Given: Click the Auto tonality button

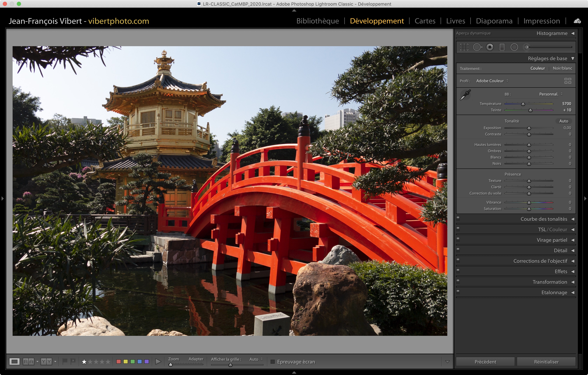Looking at the screenshot, I should (x=563, y=121).
